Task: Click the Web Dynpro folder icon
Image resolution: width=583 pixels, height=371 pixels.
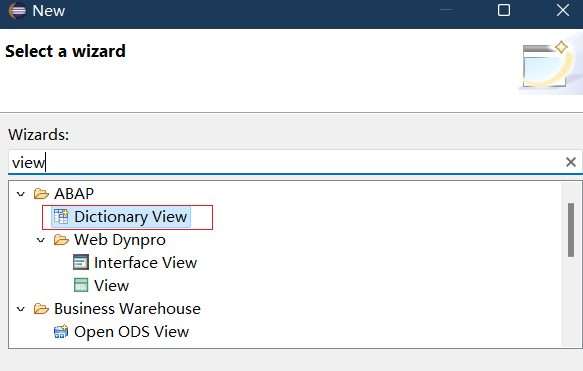Action: point(61,240)
